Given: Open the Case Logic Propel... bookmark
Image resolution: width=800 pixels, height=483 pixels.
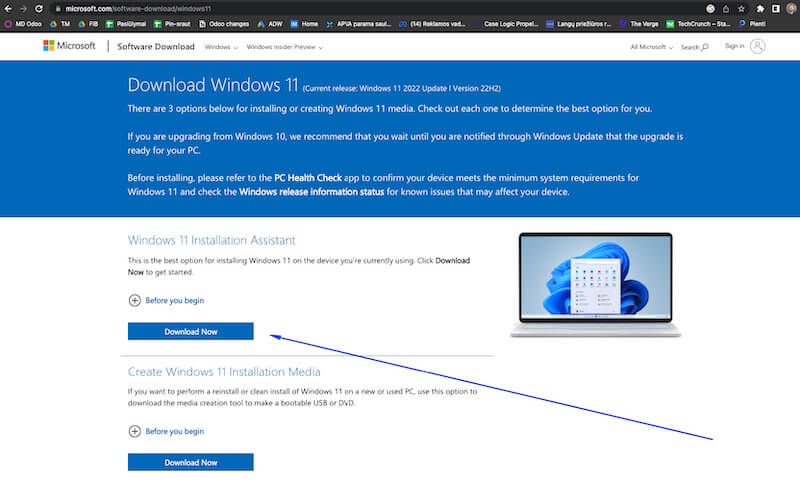Looking at the screenshot, I should (506, 24).
